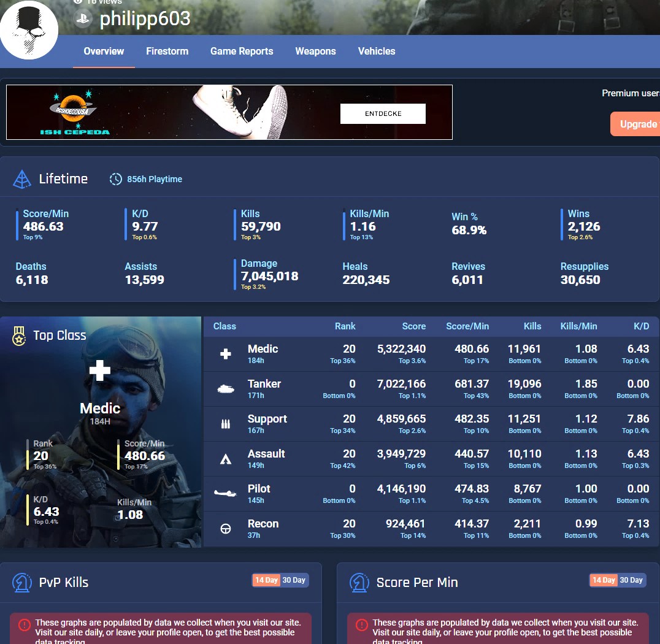
Task: Click the Assault class icon
Action: [225, 459]
